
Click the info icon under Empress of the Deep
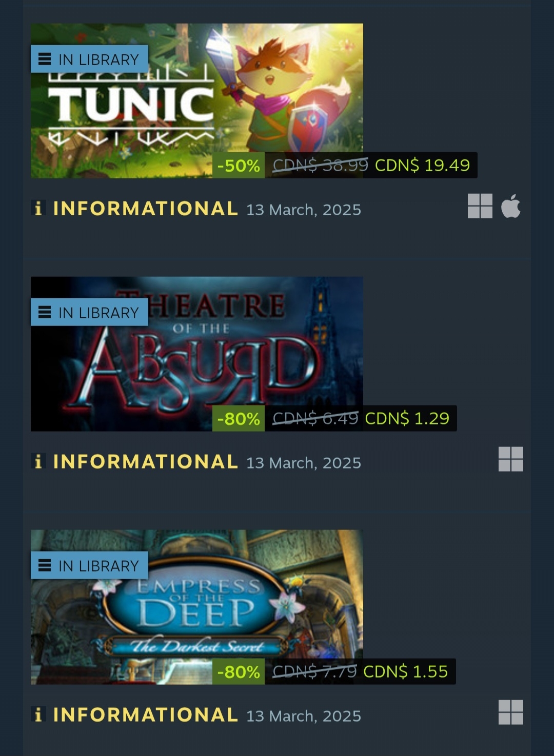pyautogui.click(x=38, y=714)
